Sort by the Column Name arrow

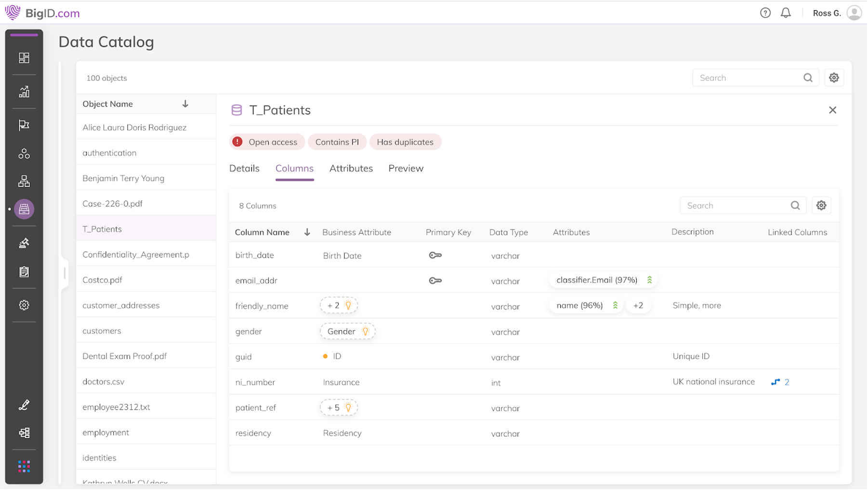click(x=307, y=232)
